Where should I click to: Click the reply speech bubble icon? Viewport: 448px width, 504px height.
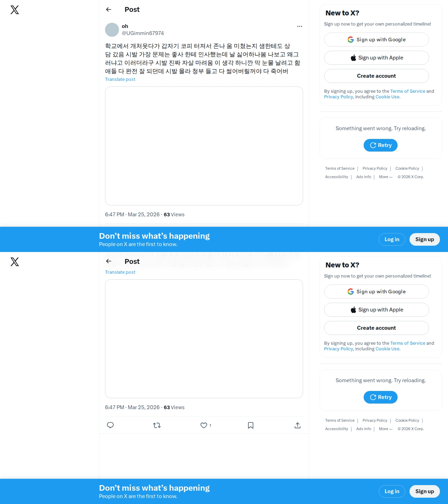[110, 425]
